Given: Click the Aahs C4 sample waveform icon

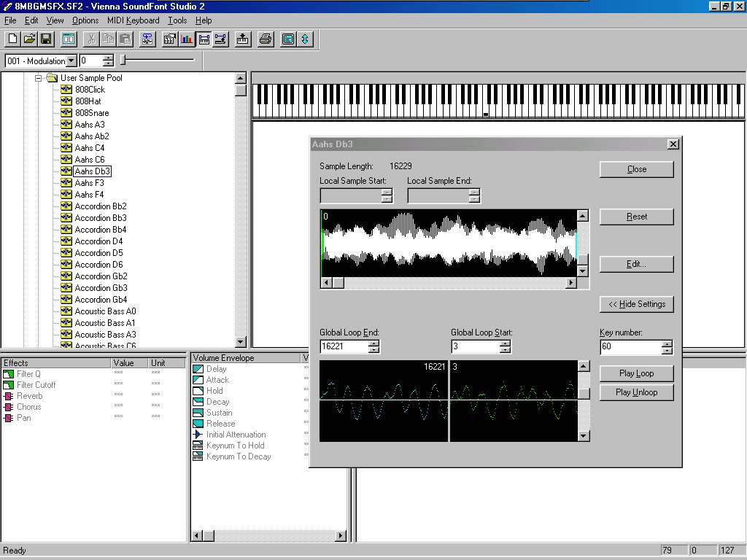Looking at the screenshot, I should [66, 147].
